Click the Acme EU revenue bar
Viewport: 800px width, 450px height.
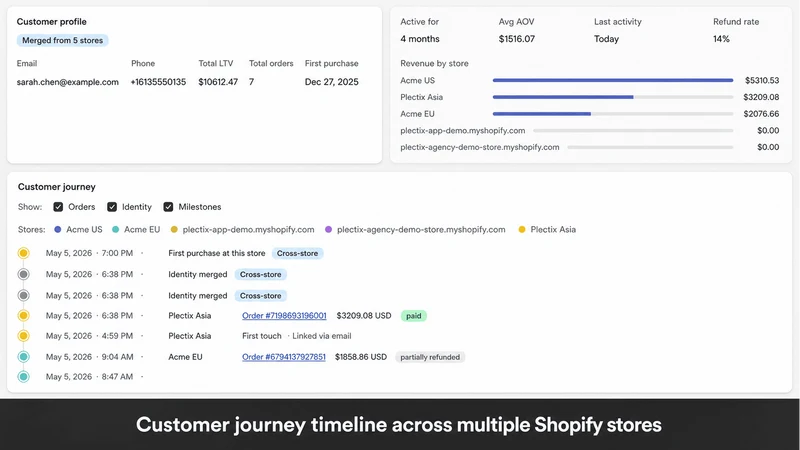613,114
